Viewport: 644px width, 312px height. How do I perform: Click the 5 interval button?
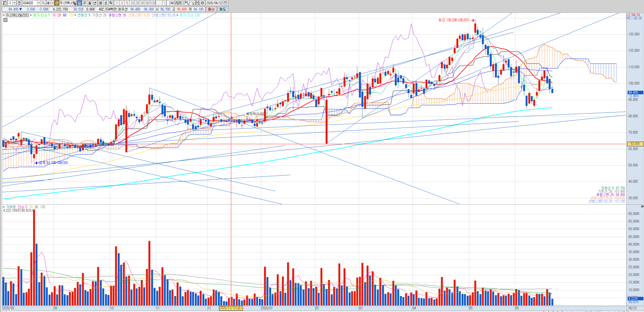click(x=127, y=3)
